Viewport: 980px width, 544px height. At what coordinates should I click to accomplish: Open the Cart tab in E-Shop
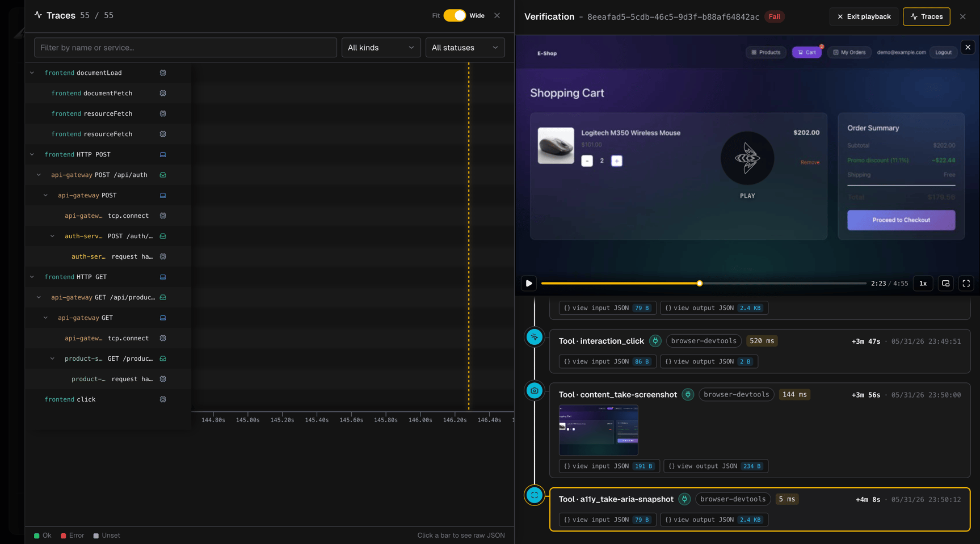click(x=806, y=52)
